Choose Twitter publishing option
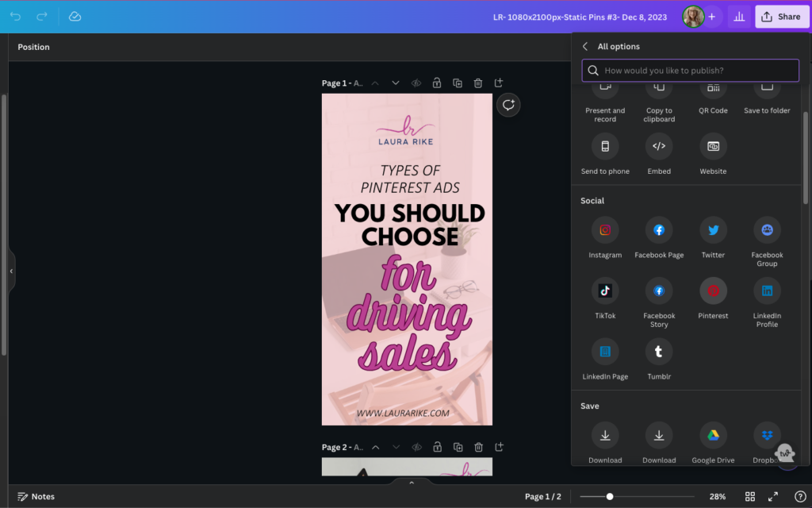This screenshot has height=508, width=812. [x=713, y=230]
